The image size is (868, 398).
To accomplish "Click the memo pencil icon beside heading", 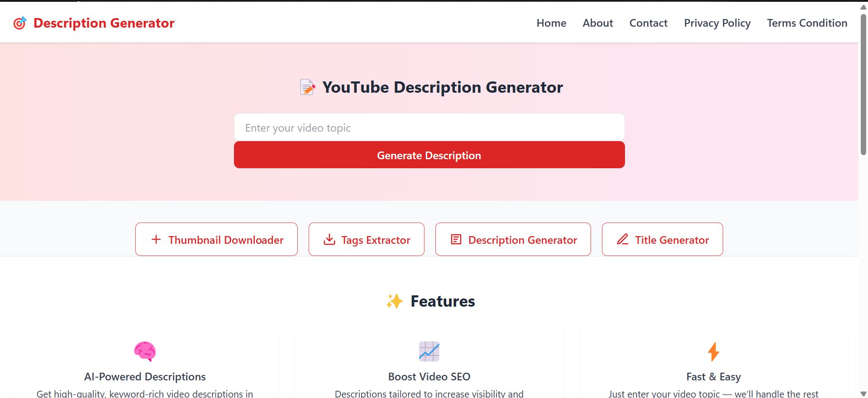I will tap(308, 87).
